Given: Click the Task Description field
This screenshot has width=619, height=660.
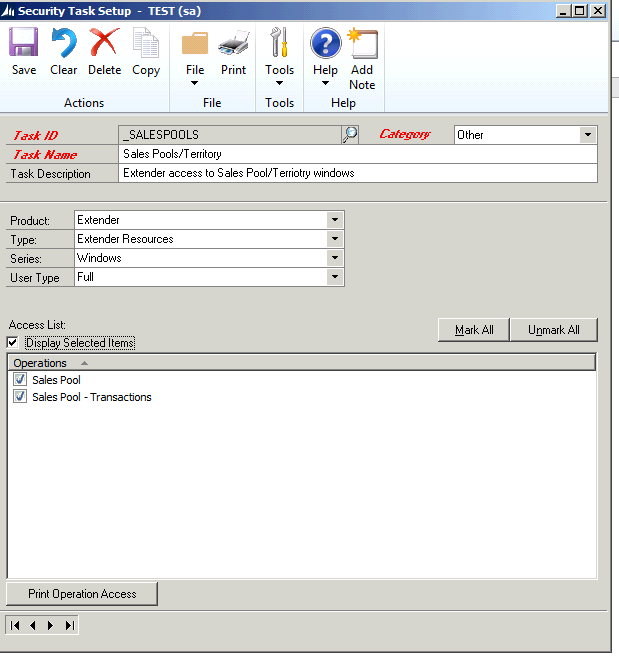Looking at the screenshot, I should click(x=358, y=173).
